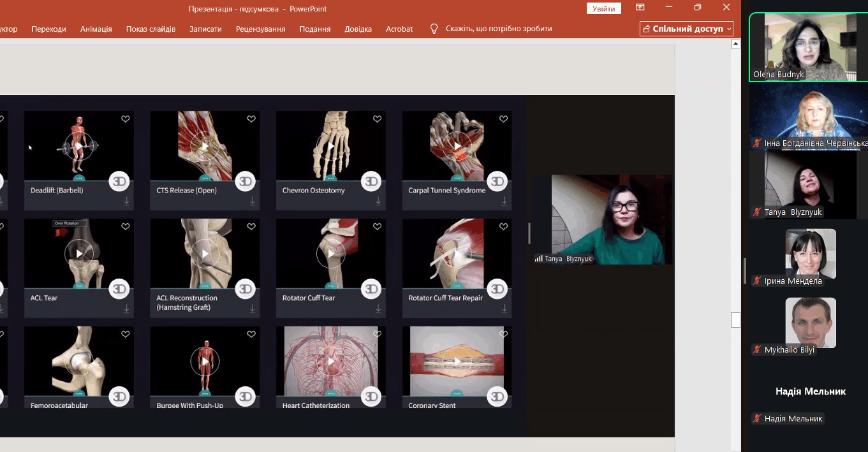
Task: Click lightbulb Tell Me search icon
Action: (x=434, y=29)
